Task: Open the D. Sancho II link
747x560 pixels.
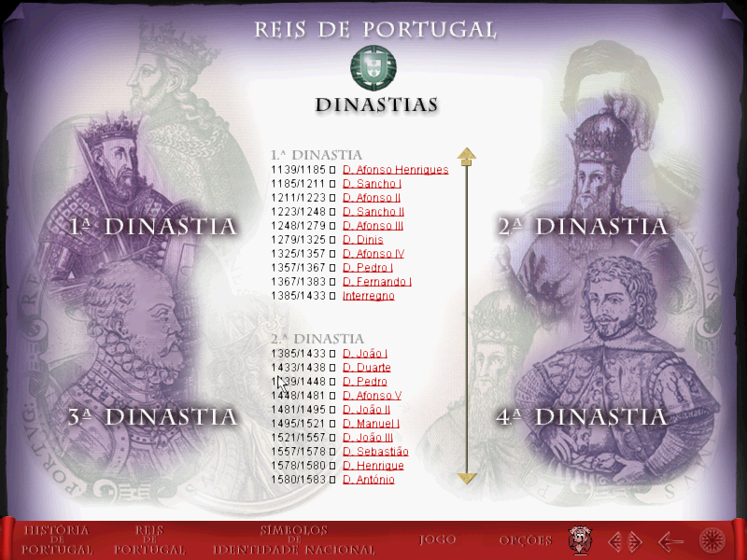Action: pos(373,212)
